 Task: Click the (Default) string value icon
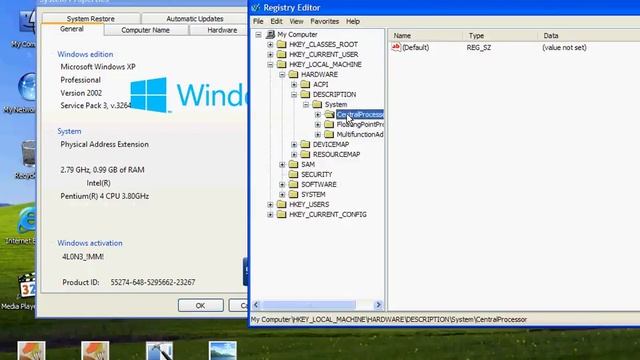pos(396,47)
